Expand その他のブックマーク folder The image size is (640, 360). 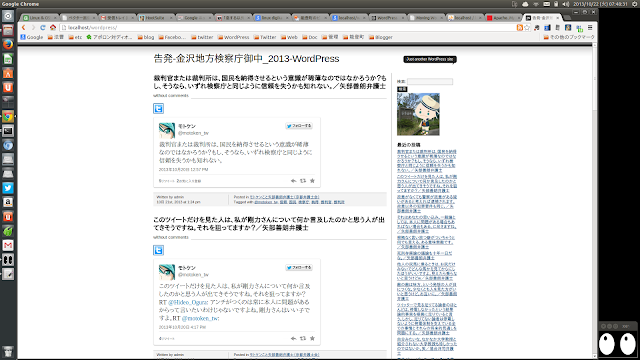pyautogui.click(x=569, y=37)
